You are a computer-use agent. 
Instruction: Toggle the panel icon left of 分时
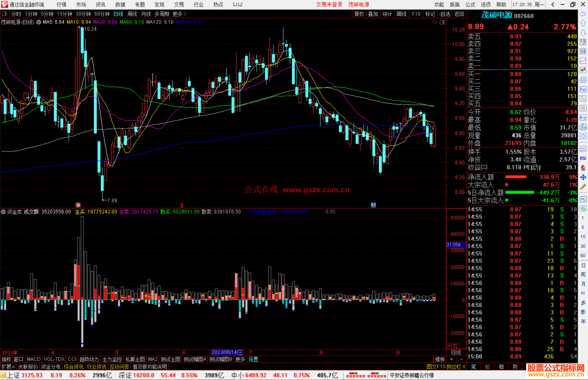[4, 14]
